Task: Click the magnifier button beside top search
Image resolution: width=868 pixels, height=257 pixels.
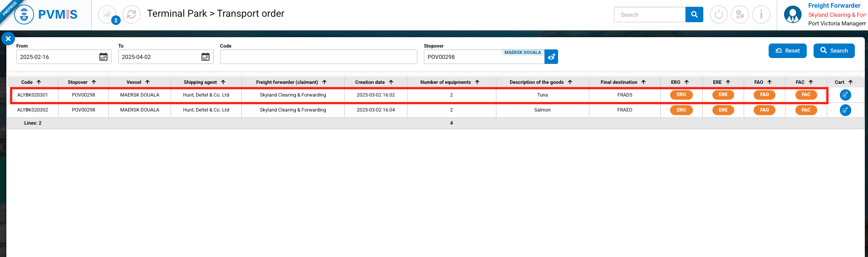Action: [694, 15]
